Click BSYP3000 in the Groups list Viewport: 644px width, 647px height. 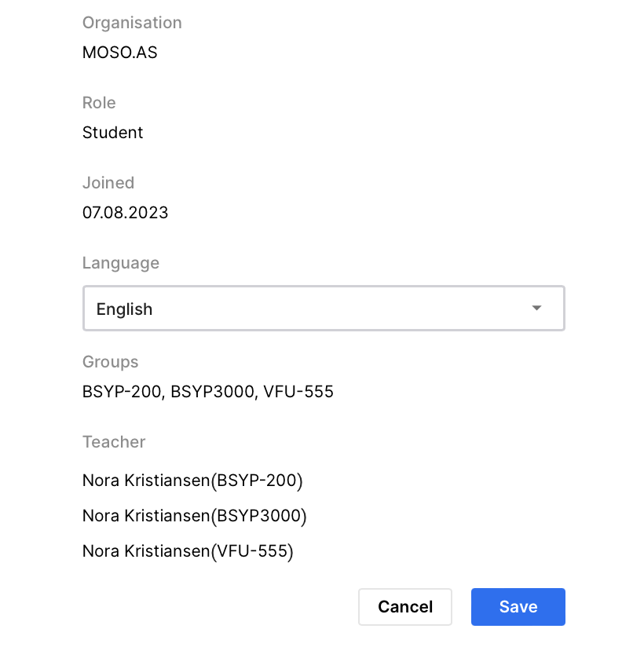[x=212, y=392]
